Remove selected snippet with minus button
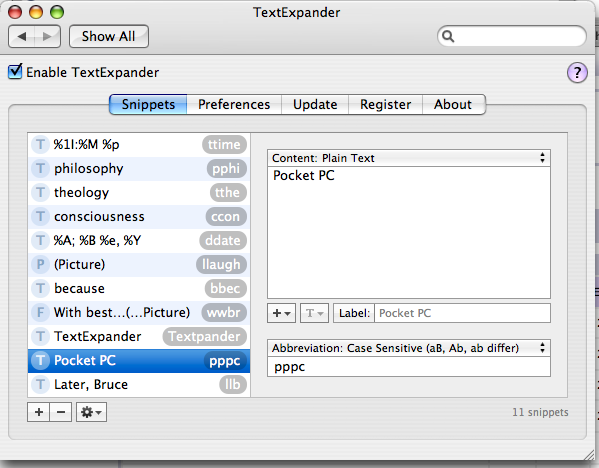599x468 pixels. pos(61,412)
